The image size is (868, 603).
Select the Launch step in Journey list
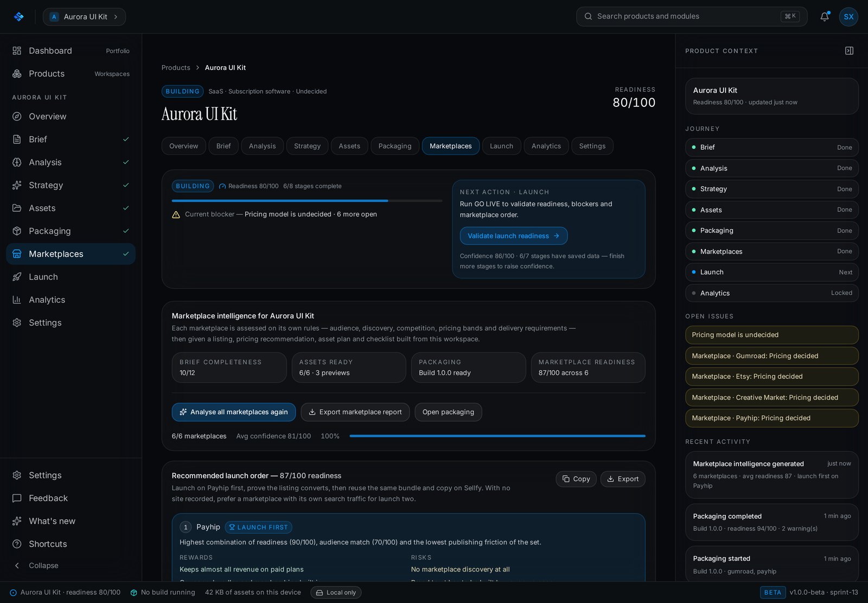pyautogui.click(x=772, y=272)
